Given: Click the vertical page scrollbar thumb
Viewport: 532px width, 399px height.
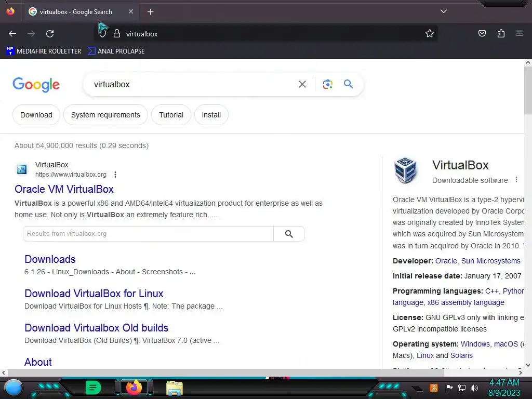Looking at the screenshot, I should tap(528, 90).
